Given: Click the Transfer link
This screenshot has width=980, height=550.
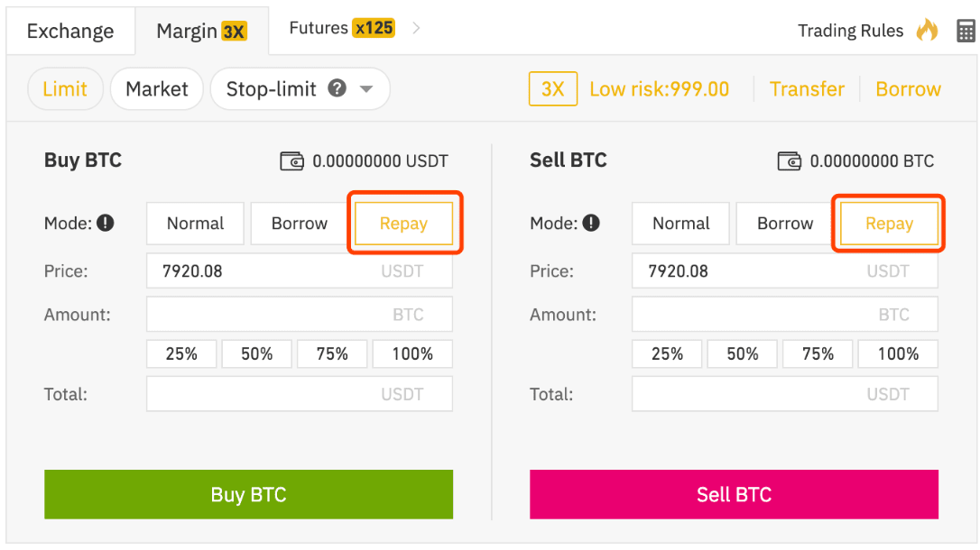Looking at the screenshot, I should click(x=806, y=88).
